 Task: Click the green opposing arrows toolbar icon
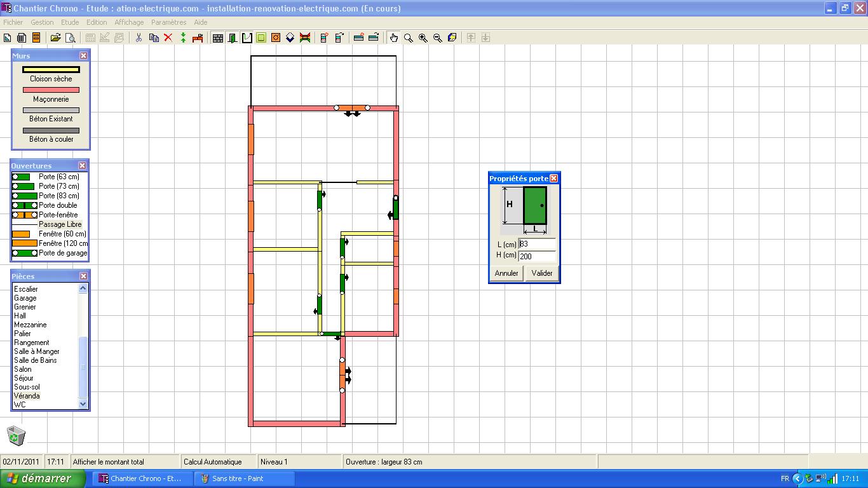coord(183,37)
